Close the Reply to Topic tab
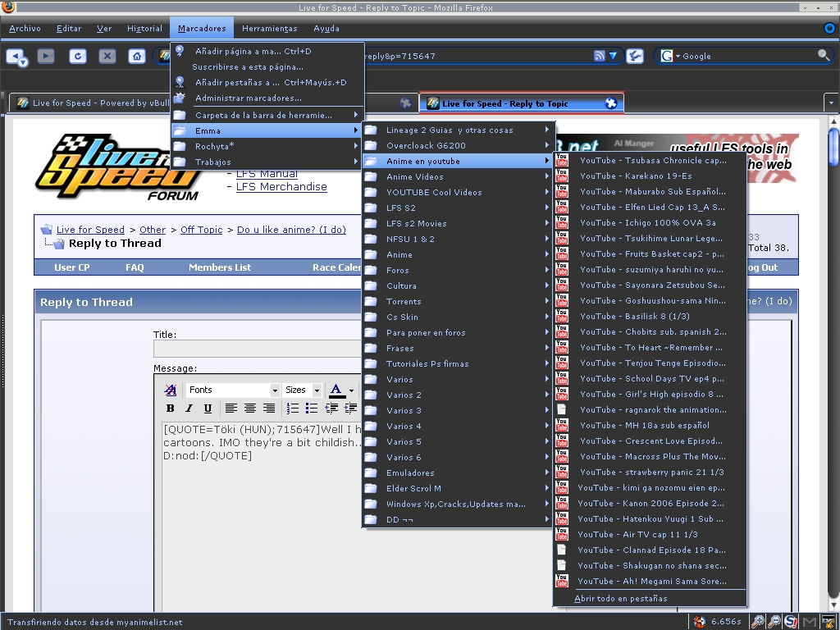Image resolution: width=840 pixels, height=630 pixels. click(610, 103)
